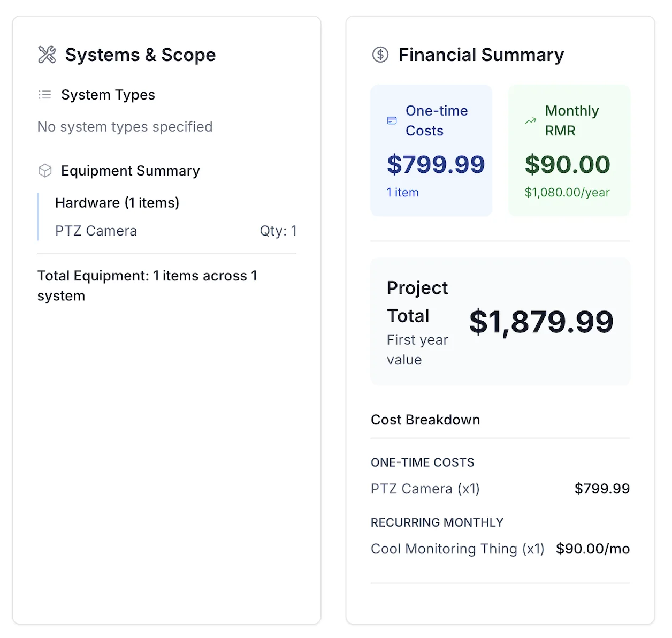The width and height of the screenshot is (672, 638).
Task: Expand the Hardware equipment group
Action: 117,202
